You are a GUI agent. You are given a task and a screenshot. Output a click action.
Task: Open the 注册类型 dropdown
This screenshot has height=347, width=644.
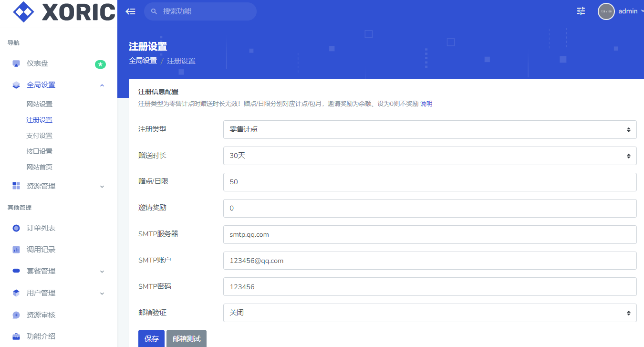point(429,129)
